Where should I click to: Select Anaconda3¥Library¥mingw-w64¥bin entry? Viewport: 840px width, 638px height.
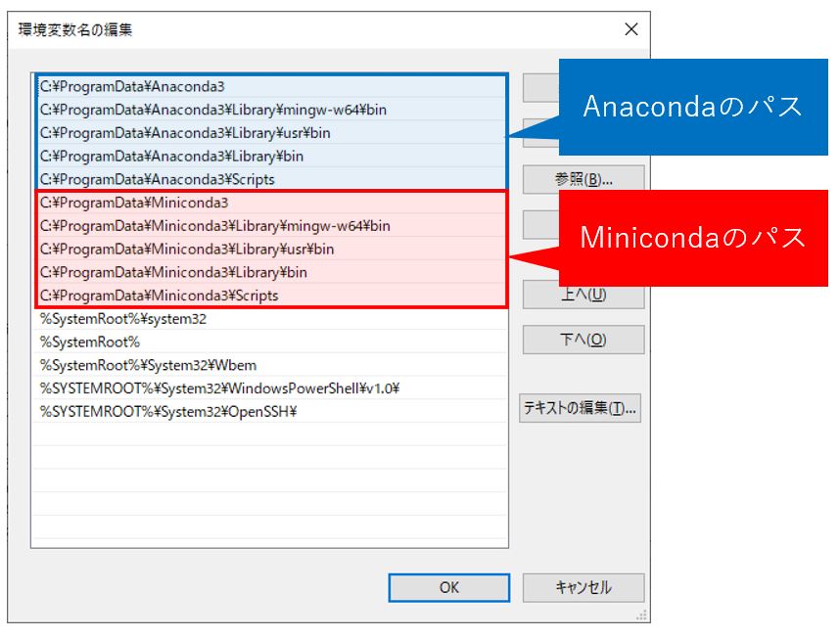pyautogui.click(x=270, y=110)
